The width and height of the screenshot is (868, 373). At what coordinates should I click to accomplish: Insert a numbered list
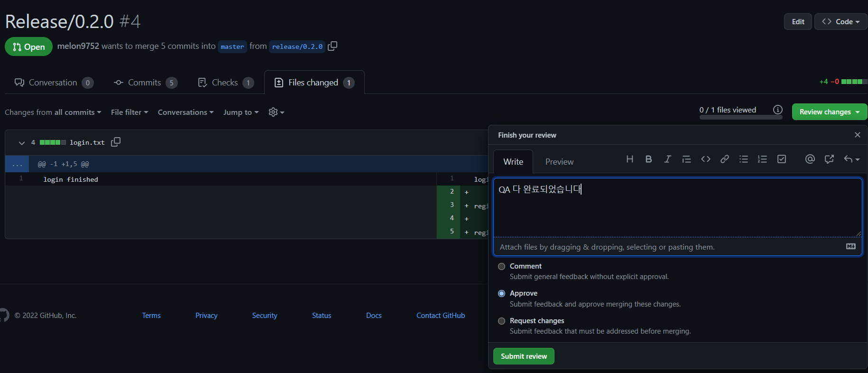[762, 159]
